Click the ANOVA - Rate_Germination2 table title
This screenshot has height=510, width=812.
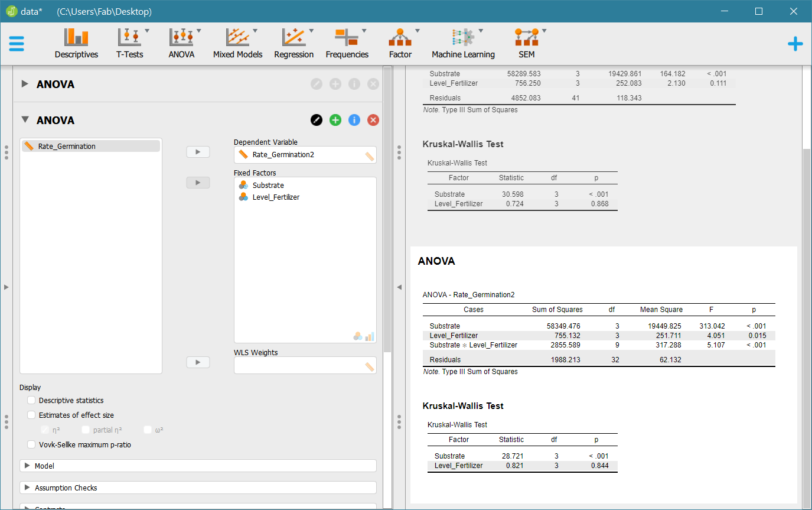[469, 294]
